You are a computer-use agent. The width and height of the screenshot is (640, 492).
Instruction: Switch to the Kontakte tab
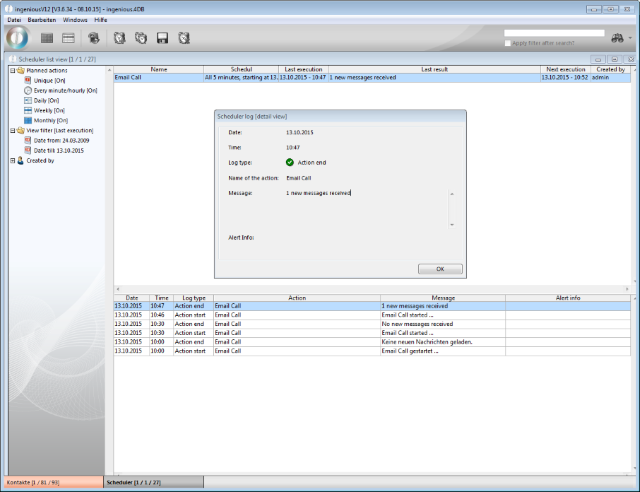pos(50,483)
